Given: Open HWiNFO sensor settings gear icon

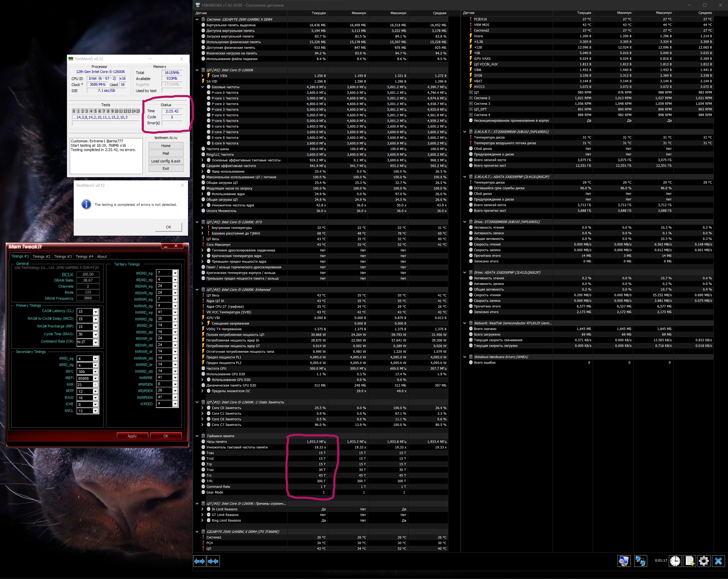Looking at the screenshot, I should click(x=704, y=561).
